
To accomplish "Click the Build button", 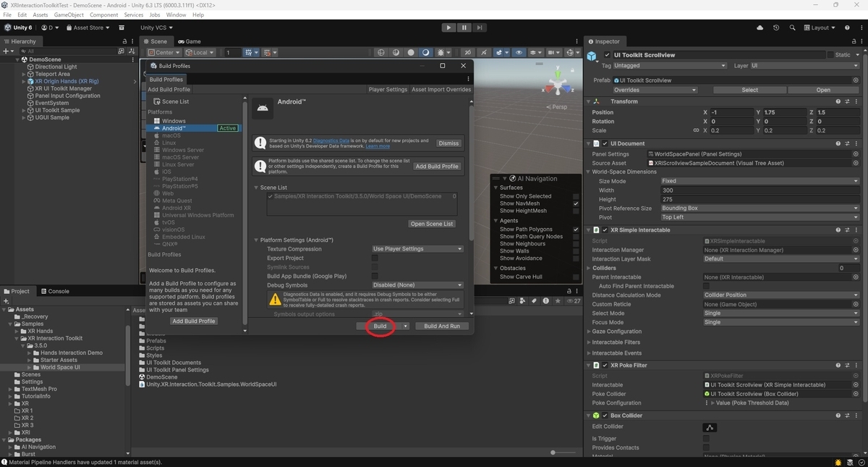I will tap(380, 327).
